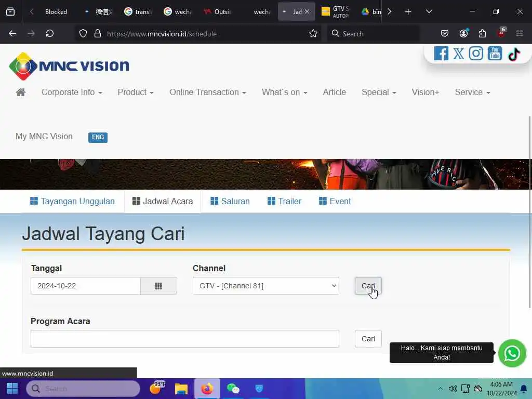The image size is (532, 399).
Task: Open File Explorer from the taskbar
Action: pyautogui.click(x=181, y=389)
